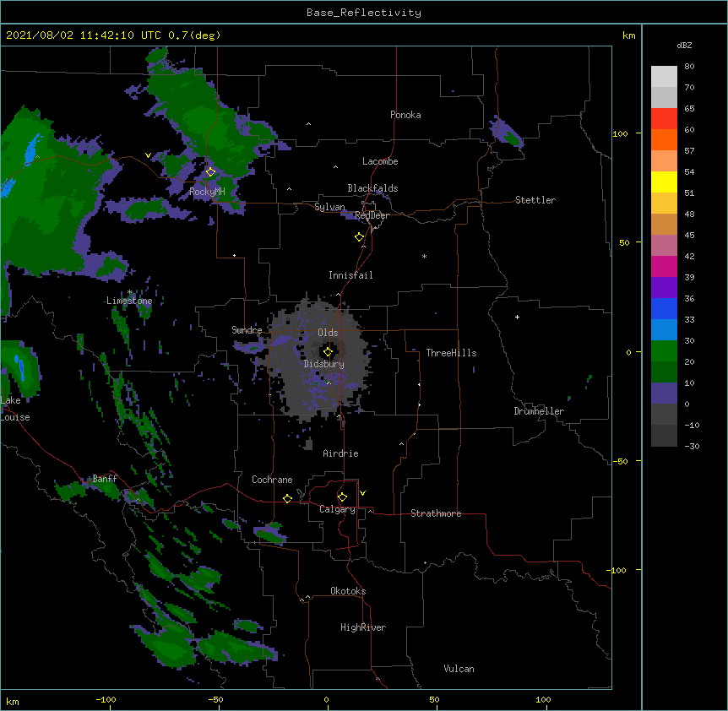
Task: Click the magenta 39-42 dBZ legend swatch
Action: [664, 266]
